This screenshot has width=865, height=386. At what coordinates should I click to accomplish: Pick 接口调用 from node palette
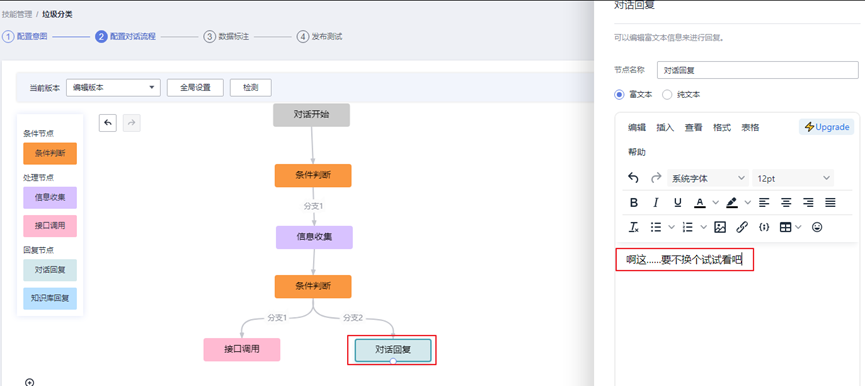[50, 226]
